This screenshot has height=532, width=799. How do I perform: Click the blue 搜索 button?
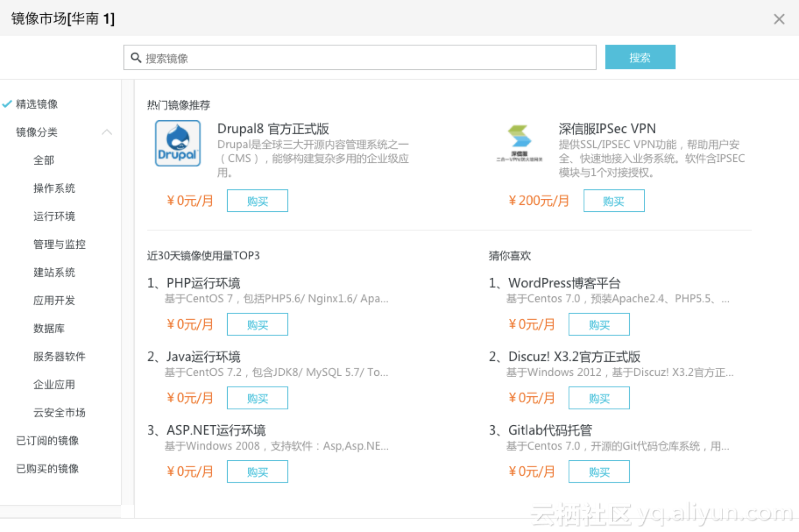coord(640,57)
